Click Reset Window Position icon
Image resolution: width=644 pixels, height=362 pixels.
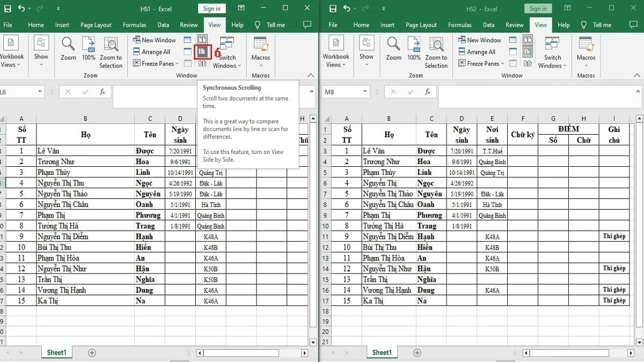coord(202,63)
